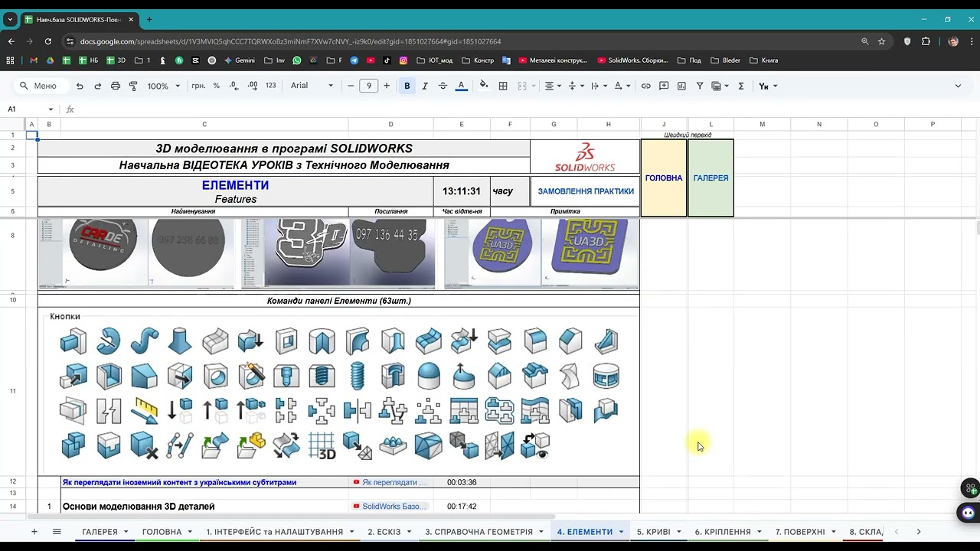Insert a link using the chain icon
Image resolution: width=980 pixels, height=551 pixels.
[645, 86]
